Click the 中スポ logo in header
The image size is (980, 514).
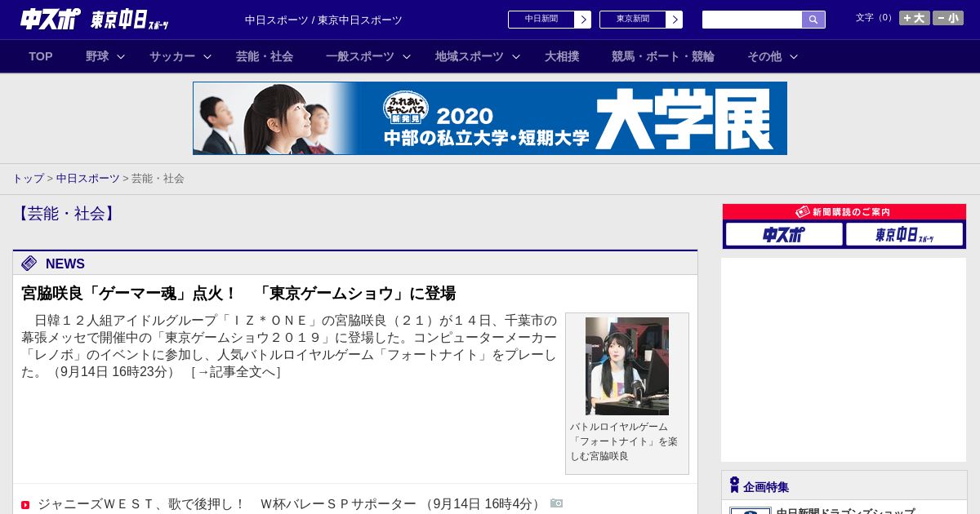click(x=51, y=19)
